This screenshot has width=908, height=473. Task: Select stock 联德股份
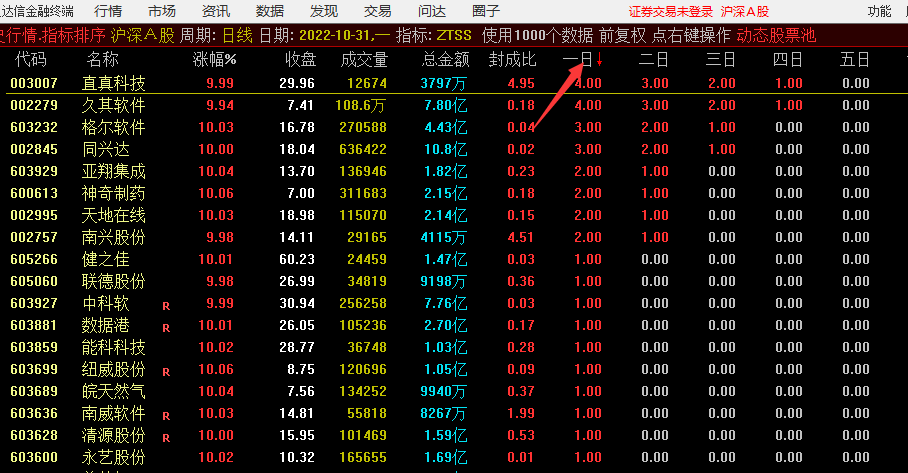pos(114,281)
